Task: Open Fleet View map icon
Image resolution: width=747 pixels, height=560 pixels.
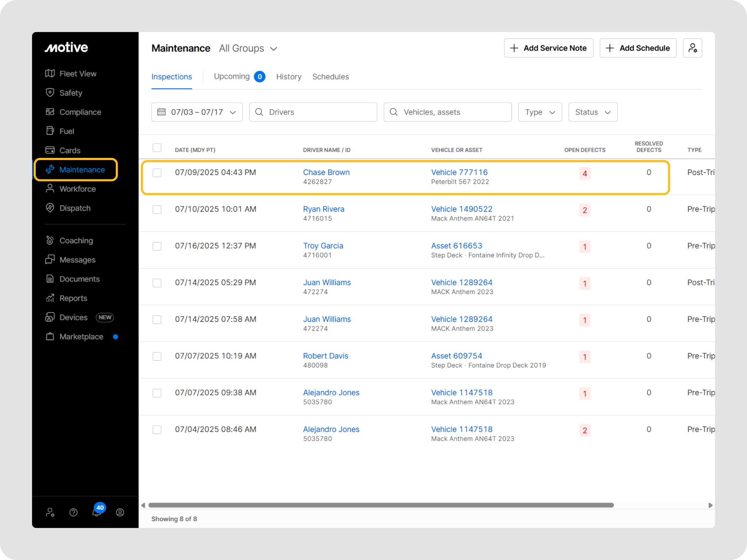Action: pos(50,74)
